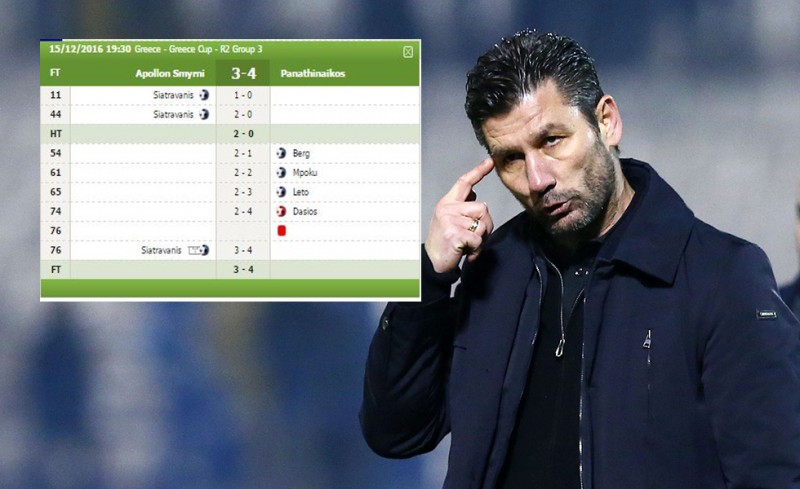The width and height of the screenshot is (800, 489).
Task: Click the goal icon beside Siatravanis at minute 11
Action: [204, 95]
